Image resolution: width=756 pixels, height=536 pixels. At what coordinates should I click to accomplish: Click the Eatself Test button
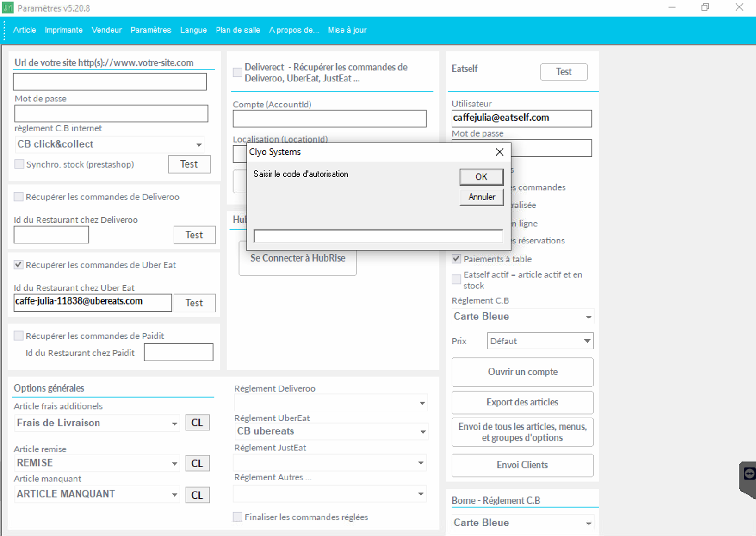(x=564, y=72)
